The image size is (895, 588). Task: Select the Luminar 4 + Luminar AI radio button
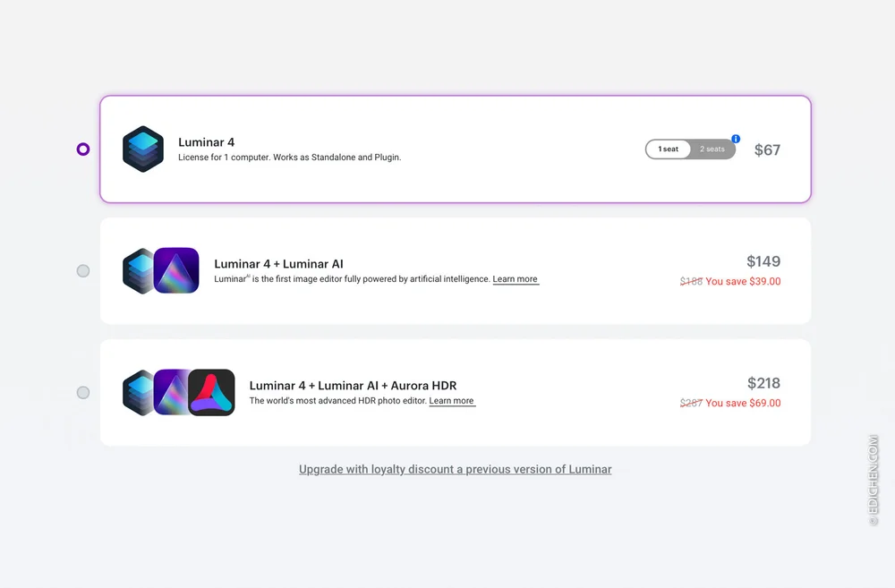(83, 270)
